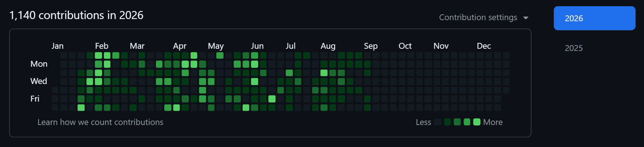Click the May month label
Image resolution: width=644 pixels, height=147 pixels.
pyautogui.click(x=216, y=46)
